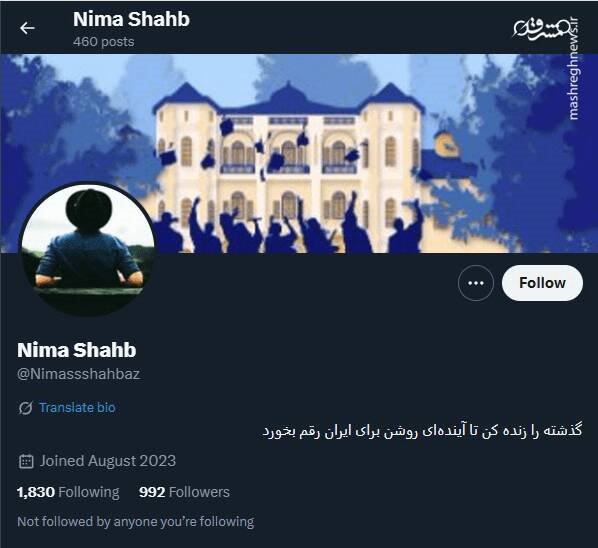This screenshot has width=598, height=548.
Task: Click the mashreghnews.ir vertical watermark text
Action: (x=573, y=71)
